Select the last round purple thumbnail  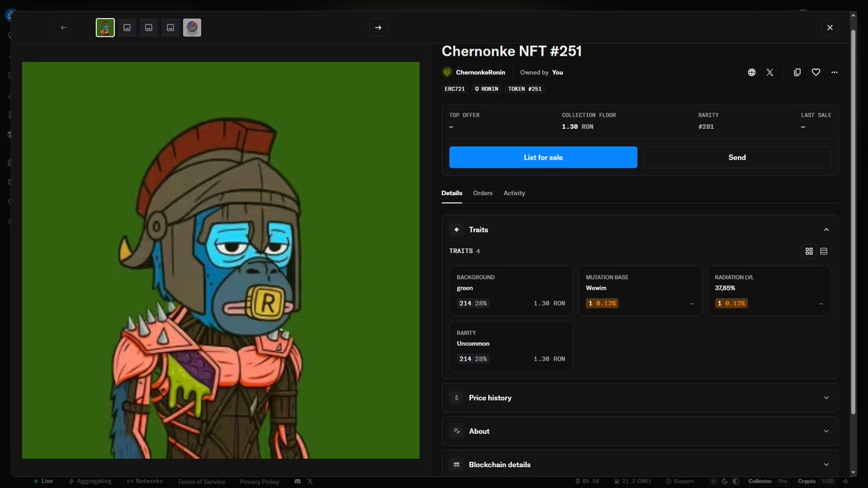click(x=192, y=27)
